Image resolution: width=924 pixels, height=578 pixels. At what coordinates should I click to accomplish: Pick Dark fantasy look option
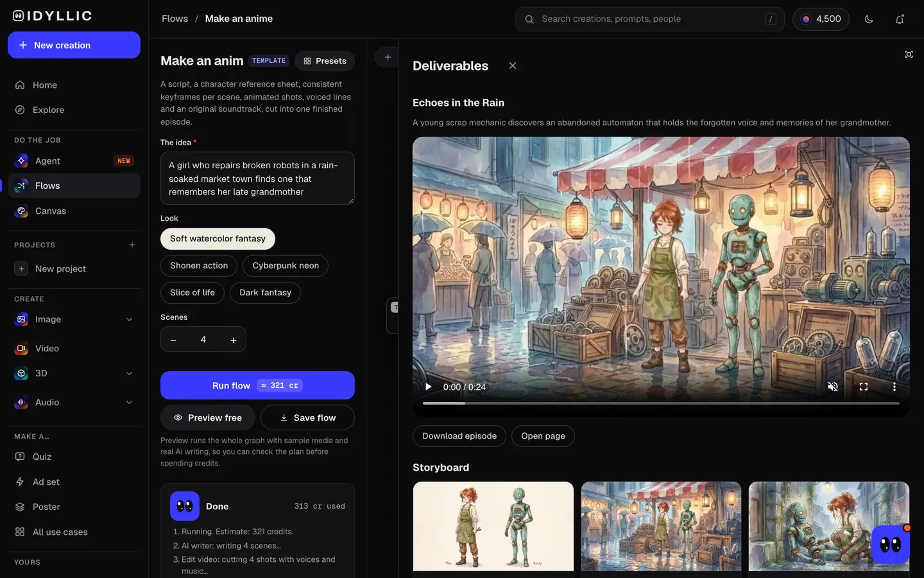click(x=265, y=292)
